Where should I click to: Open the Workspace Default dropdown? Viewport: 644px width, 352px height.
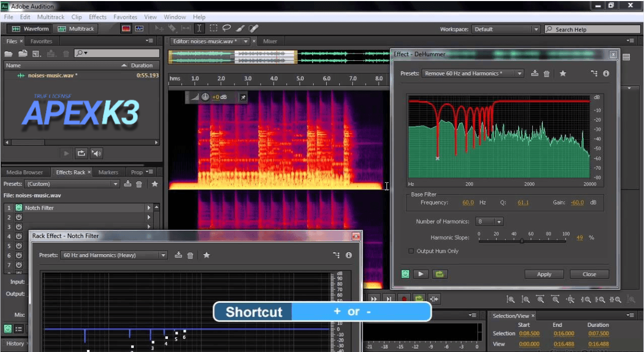coord(506,29)
